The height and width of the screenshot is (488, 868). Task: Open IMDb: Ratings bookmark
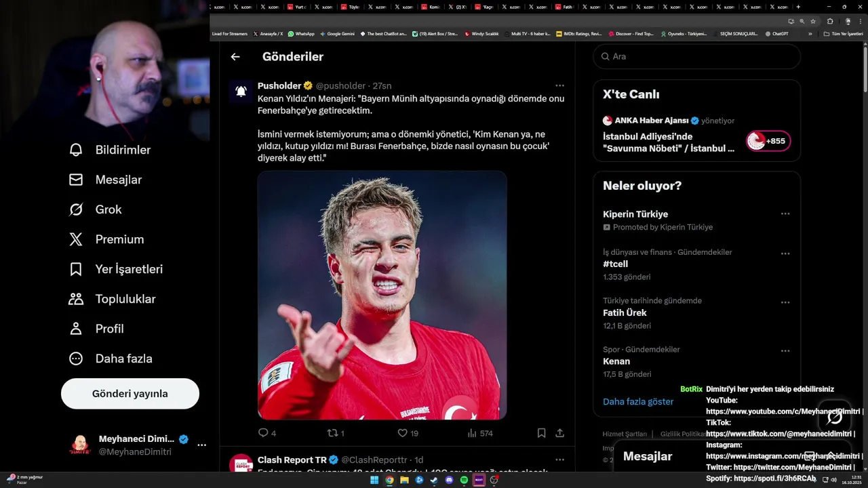(x=578, y=33)
